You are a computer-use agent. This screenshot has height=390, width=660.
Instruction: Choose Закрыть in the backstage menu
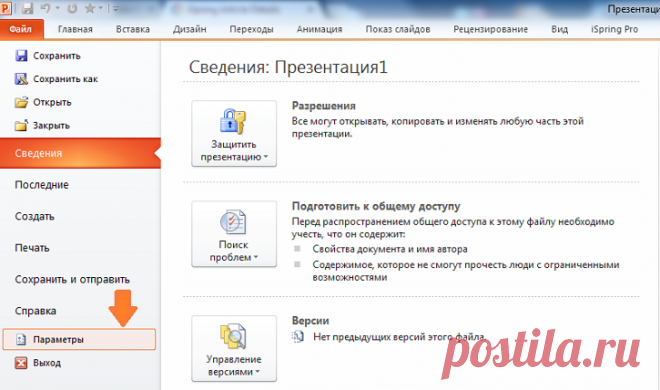pos(51,126)
